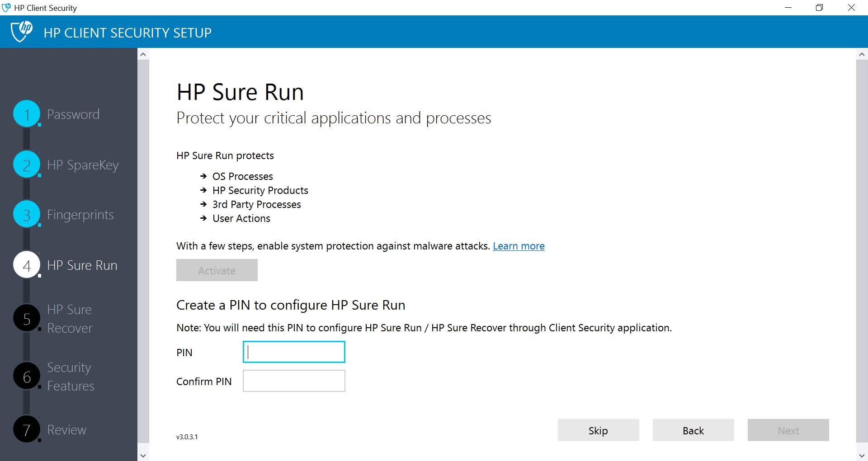The image size is (868, 461).
Task: Click the step 3 Fingerprints circle icon
Action: (27, 214)
